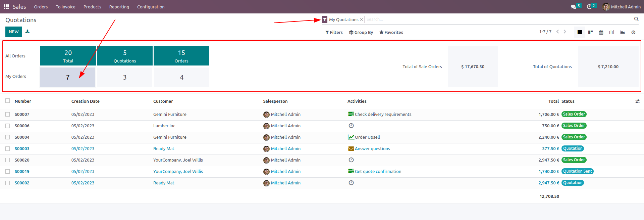Switch to kanban view
This screenshot has width=644, height=220.
(590, 32)
